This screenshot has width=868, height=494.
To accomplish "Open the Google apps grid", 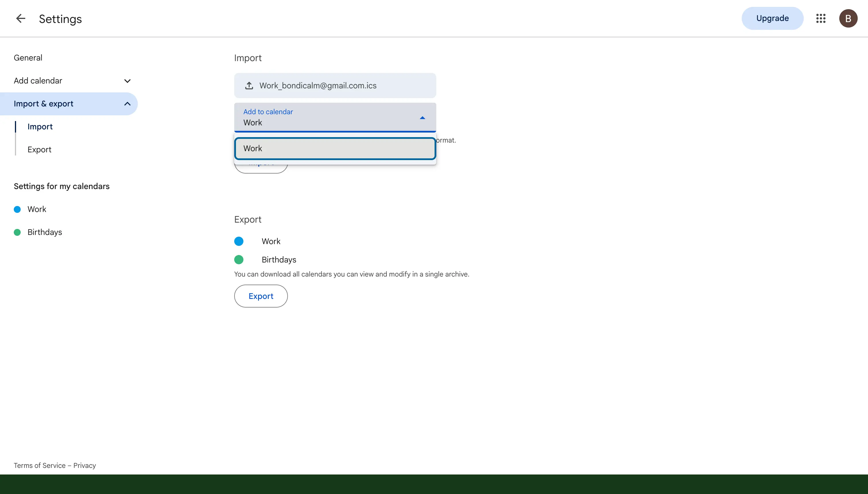I will click(820, 18).
